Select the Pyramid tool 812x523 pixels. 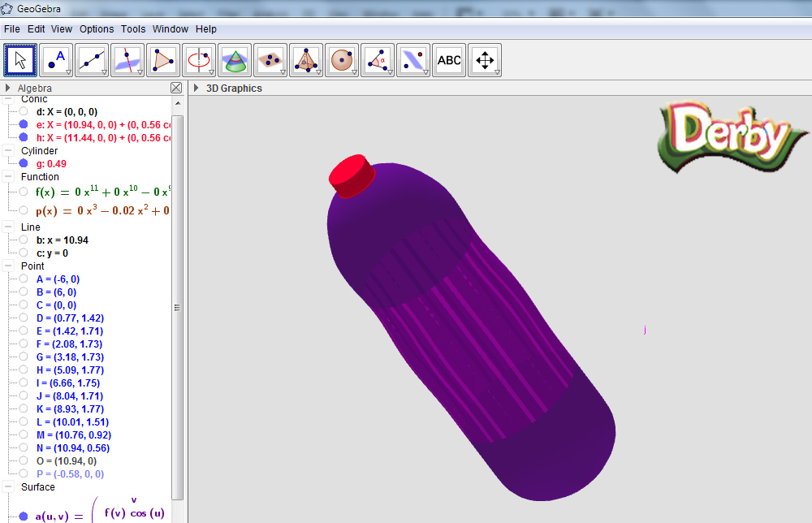pyautogui.click(x=307, y=61)
